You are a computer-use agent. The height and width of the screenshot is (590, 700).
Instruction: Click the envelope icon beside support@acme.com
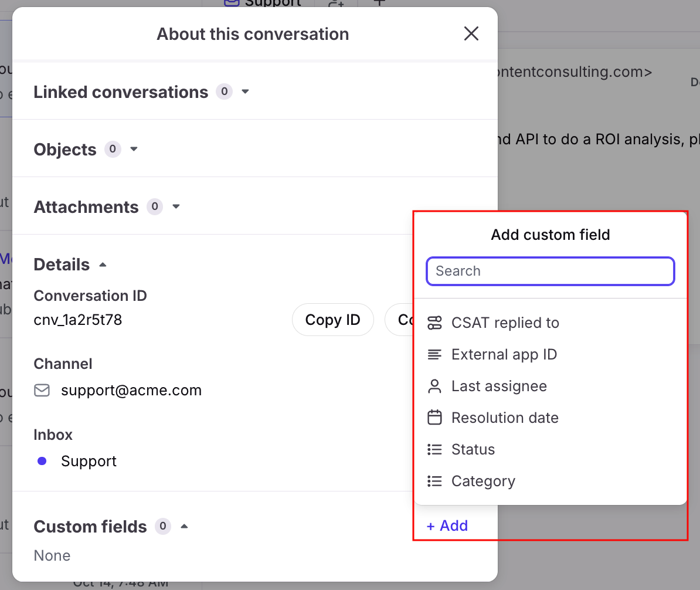42,391
